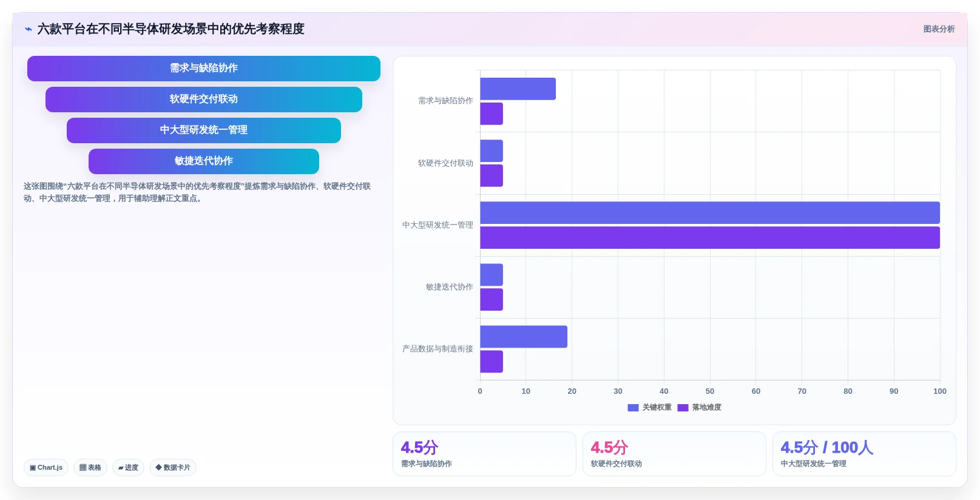The width and height of the screenshot is (980, 500).
Task: Click 落地难度 bar for 需求与缺陷协作
Action: point(492,113)
